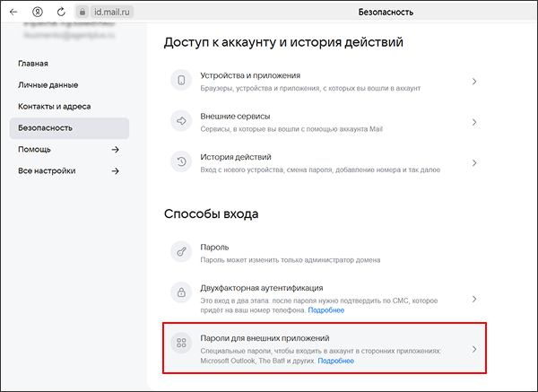The image size is (538, 392).
Task: Click the arrow icon for Внешние сервисы
Action: click(x=181, y=121)
